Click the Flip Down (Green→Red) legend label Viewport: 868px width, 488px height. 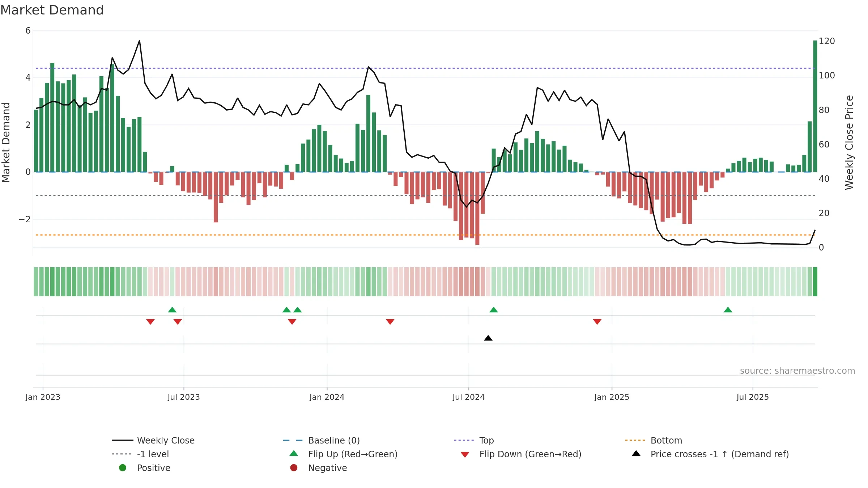coord(531,454)
